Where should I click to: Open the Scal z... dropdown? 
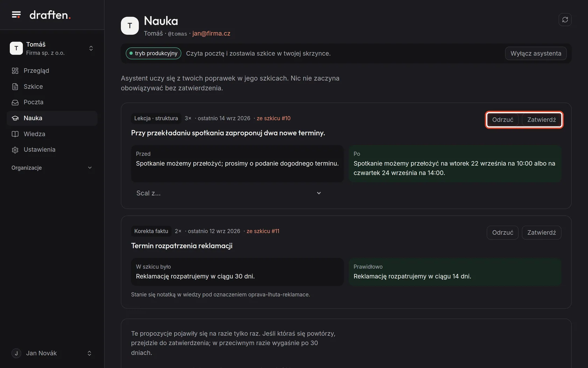click(229, 193)
